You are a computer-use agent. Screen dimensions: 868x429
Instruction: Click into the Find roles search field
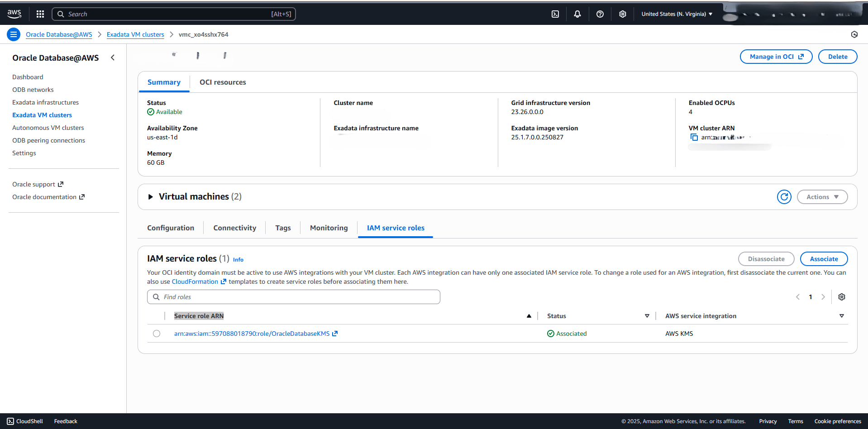293,296
